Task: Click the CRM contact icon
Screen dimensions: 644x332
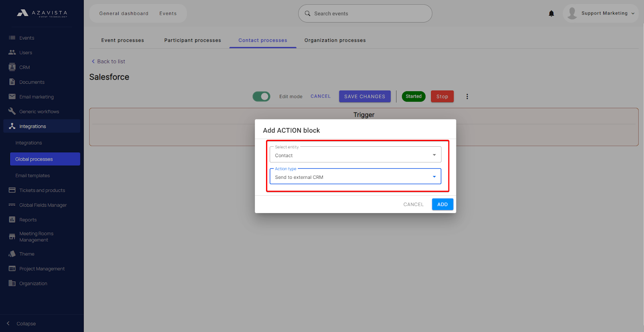Action: point(12,67)
